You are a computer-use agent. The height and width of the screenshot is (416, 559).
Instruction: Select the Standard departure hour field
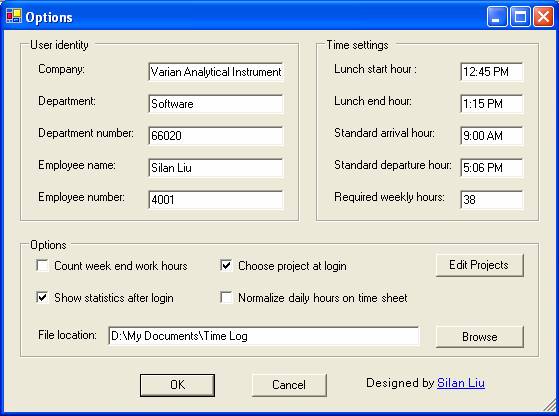[492, 168]
